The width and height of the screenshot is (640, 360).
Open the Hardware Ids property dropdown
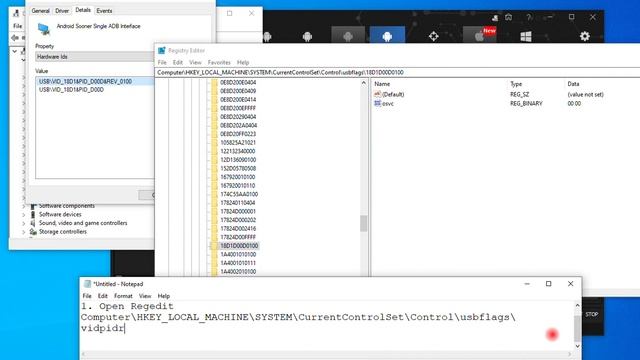click(95, 57)
